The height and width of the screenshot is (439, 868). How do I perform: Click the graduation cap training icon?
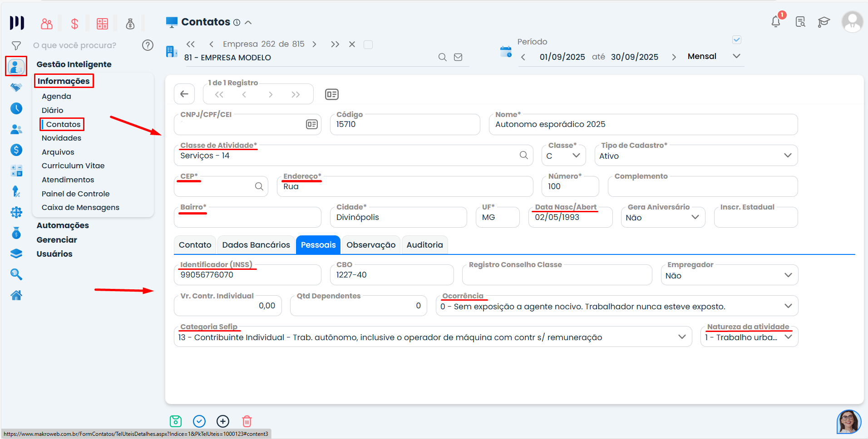824,22
